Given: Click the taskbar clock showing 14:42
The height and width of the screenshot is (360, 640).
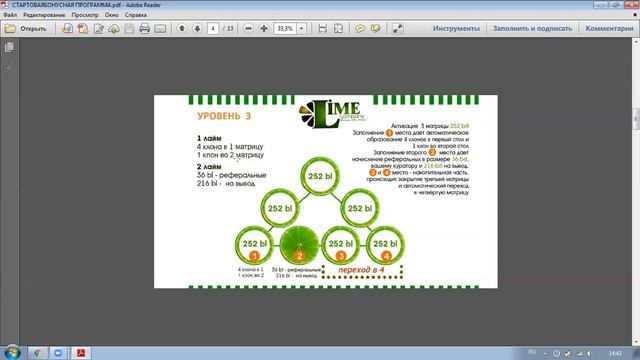Looking at the screenshot, I should point(615,353).
